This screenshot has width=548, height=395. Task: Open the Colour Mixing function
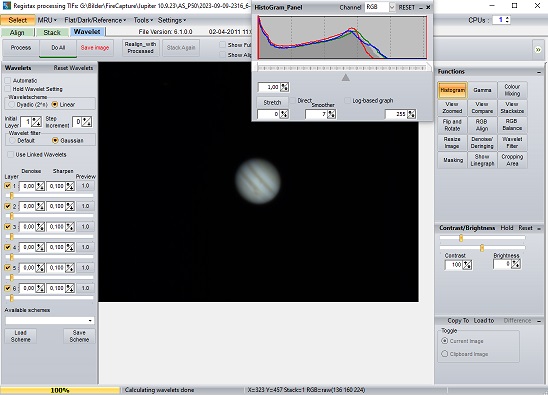[x=512, y=90]
